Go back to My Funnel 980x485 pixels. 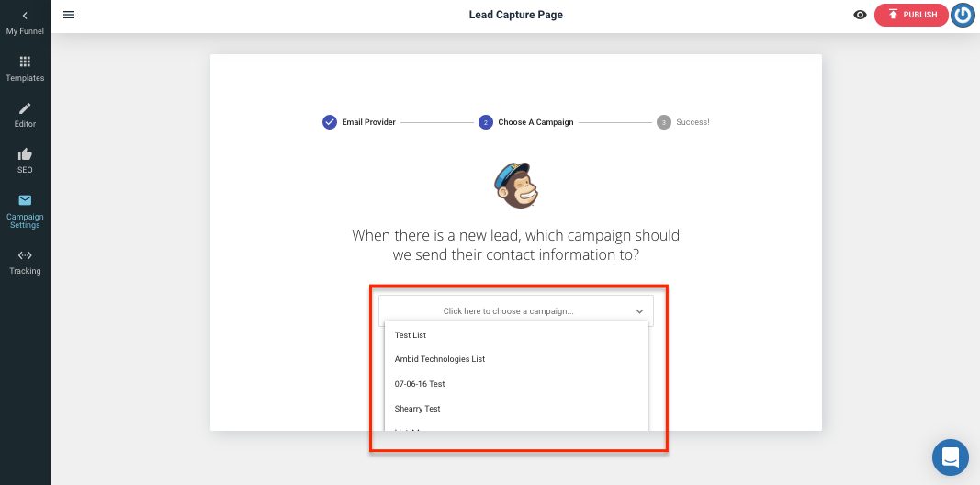pyautogui.click(x=25, y=23)
